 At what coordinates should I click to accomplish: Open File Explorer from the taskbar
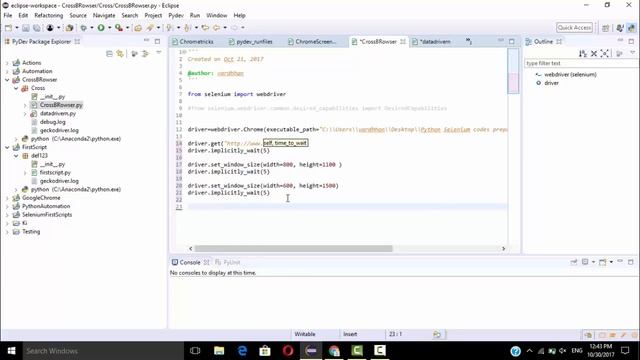[x=219, y=351]
